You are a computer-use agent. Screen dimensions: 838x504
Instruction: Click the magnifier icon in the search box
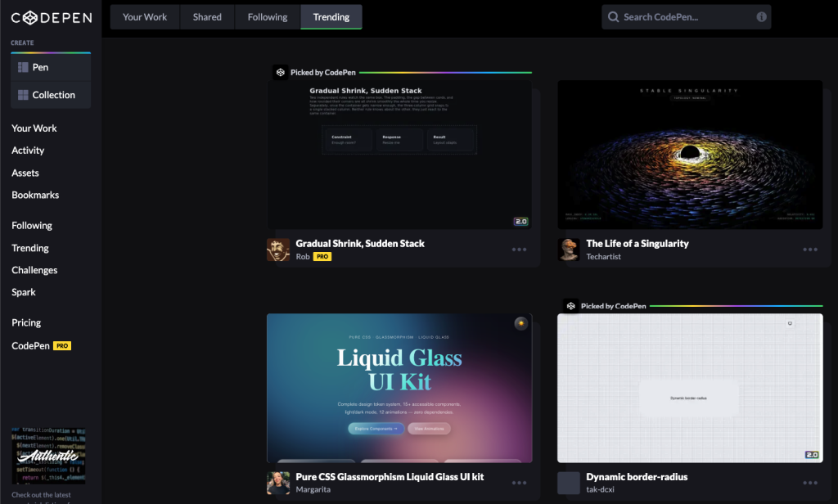coord(614,17)
